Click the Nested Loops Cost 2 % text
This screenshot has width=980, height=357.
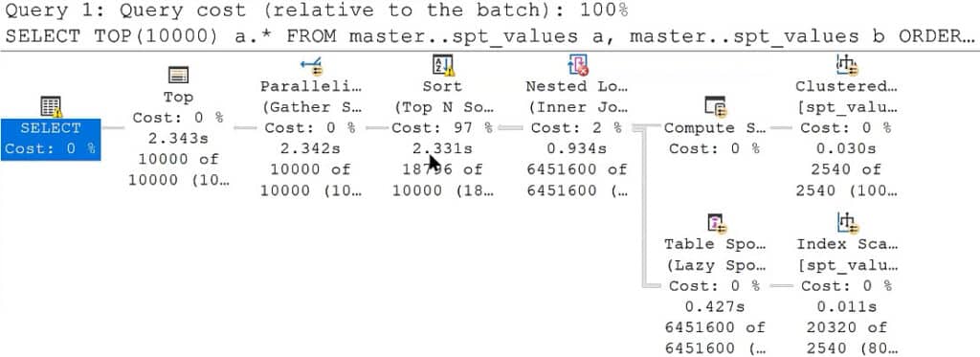coord(576,127)
